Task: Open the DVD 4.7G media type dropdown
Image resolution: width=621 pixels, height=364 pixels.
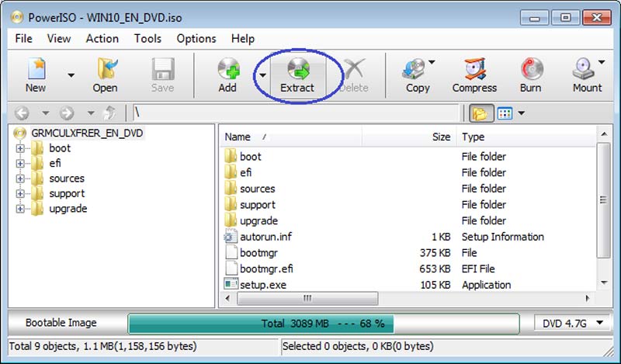Action: click(x=573, y=324)
